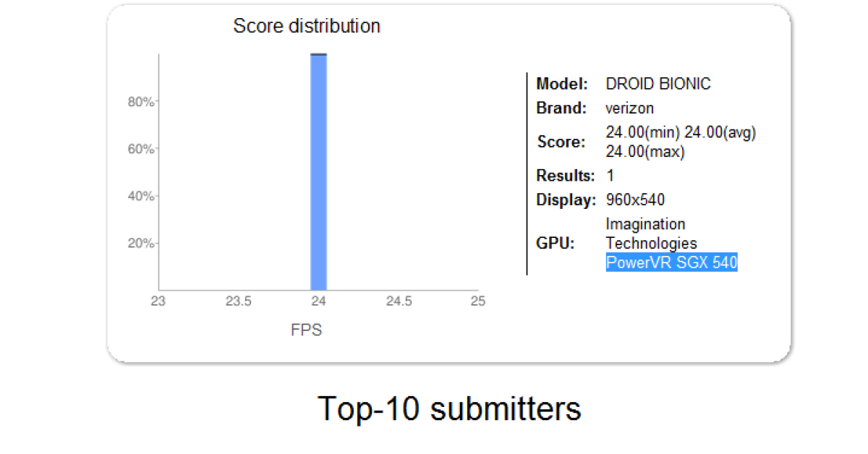Click the '24.5' x-axis tick label
Screen dimensions: 868x454
coord(399,301)
